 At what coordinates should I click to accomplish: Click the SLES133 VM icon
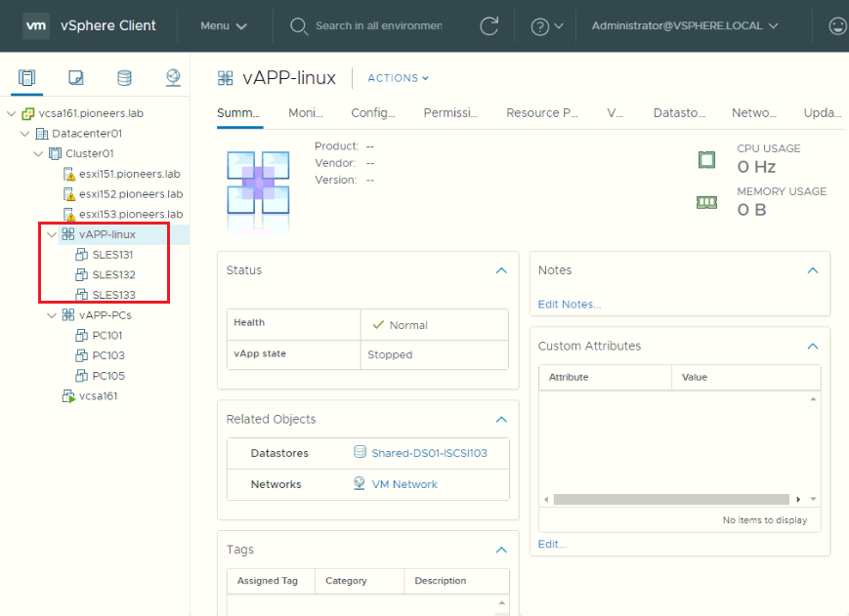tap(81, 295)
